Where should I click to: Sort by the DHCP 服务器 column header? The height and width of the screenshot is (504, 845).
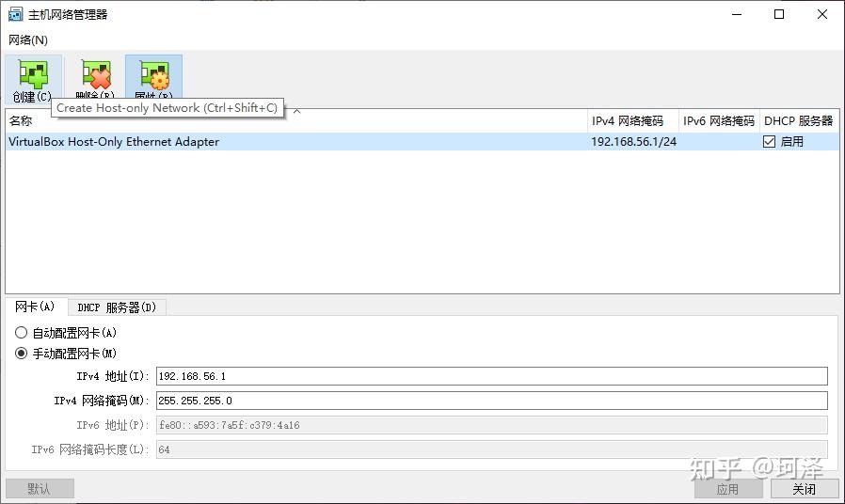[x=798, y=121]
